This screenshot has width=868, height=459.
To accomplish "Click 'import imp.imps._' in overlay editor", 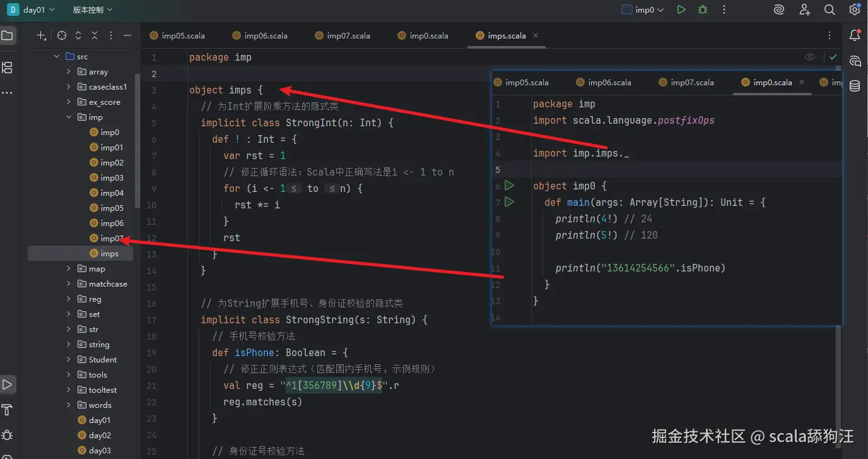I will click(581, 153).
